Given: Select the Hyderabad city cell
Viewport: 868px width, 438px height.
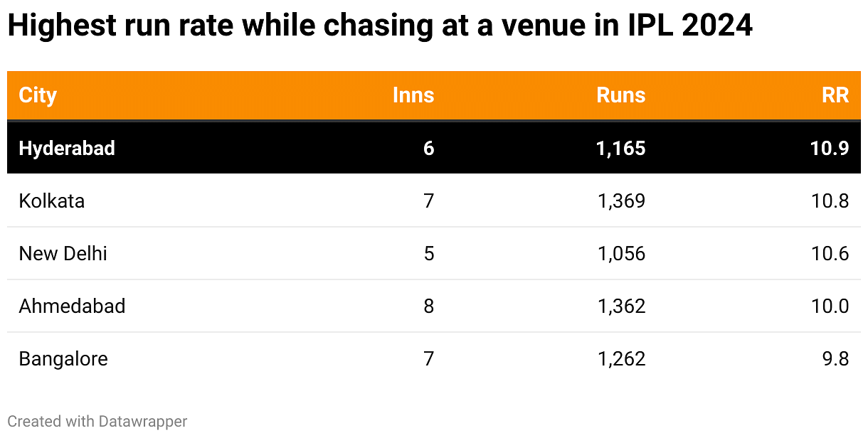Looking at the screenshot, I should 67,148.
